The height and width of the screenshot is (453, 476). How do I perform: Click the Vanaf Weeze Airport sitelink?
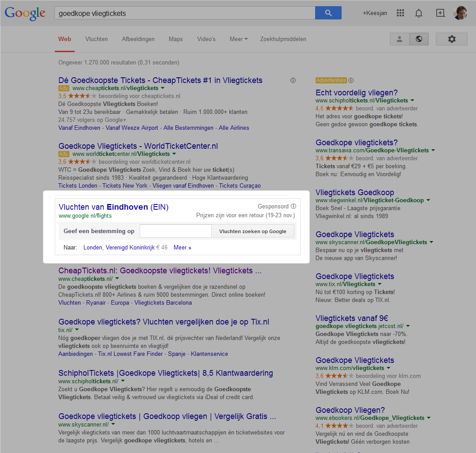132,128
